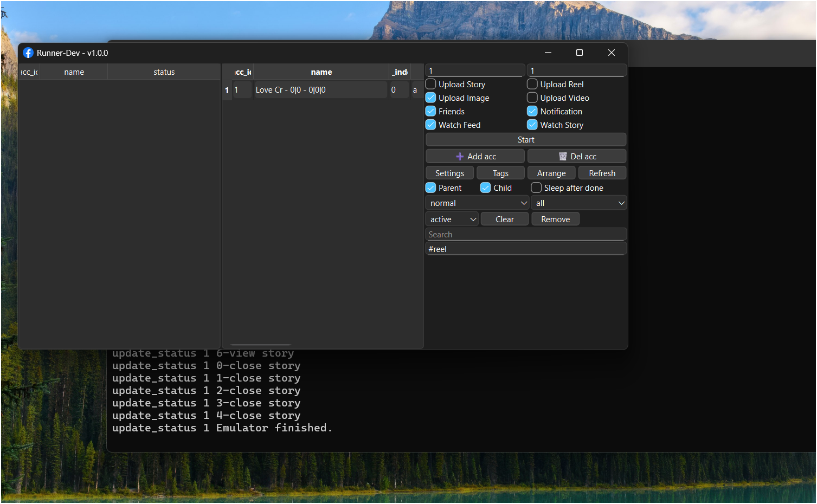The height and width of the screenshot is (504, 817).
Task: Uncheck the Notification option
Action: pos(532,111)
